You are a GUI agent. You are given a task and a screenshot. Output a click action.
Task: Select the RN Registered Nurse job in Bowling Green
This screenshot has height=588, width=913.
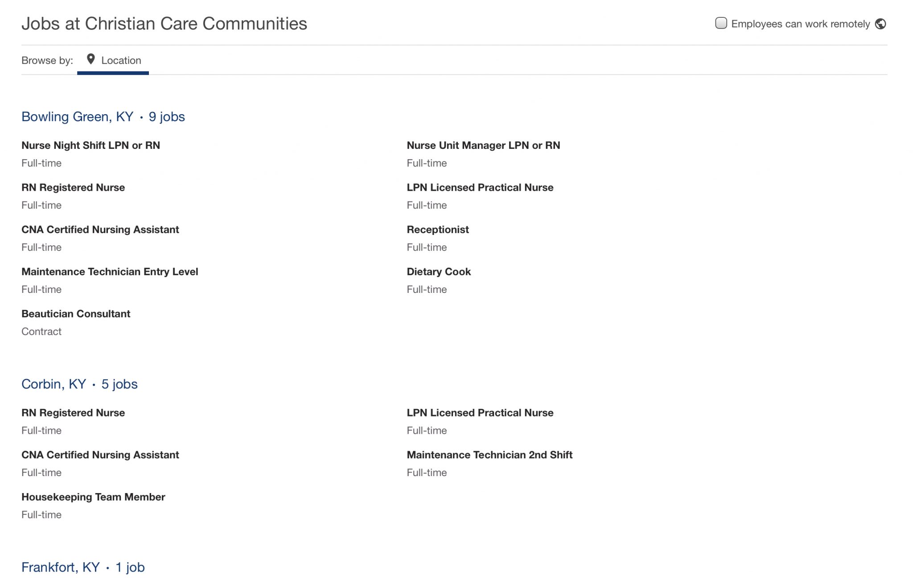pyautogui.click(x=73, y=187)
